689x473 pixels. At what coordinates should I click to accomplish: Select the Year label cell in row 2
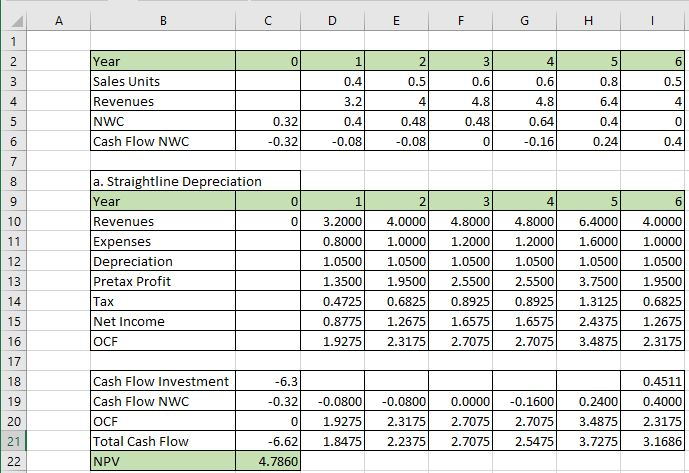[x=161, y=61]
